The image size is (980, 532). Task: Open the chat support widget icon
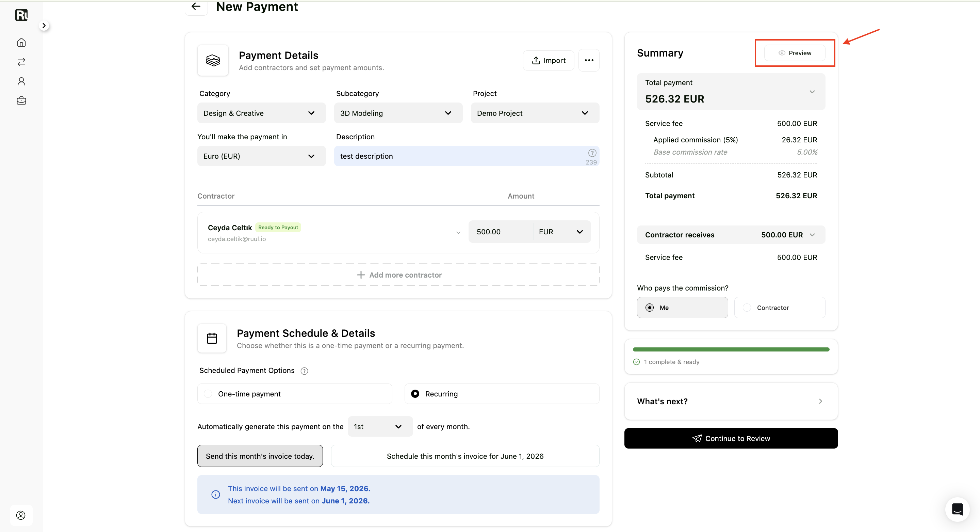coord(957,509)
